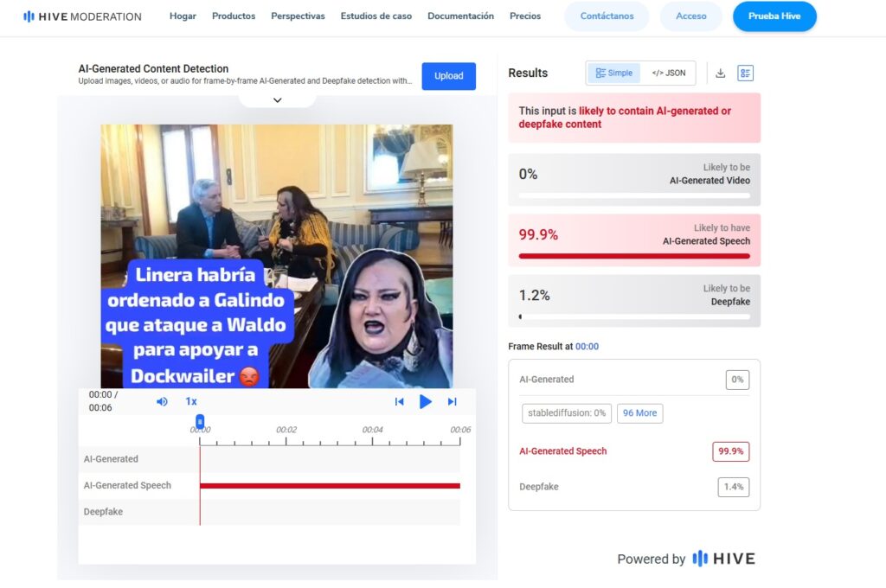The height and width of the screenshot is (588, 886).
Task: Mute the video volume
Action: click(162, 401)
